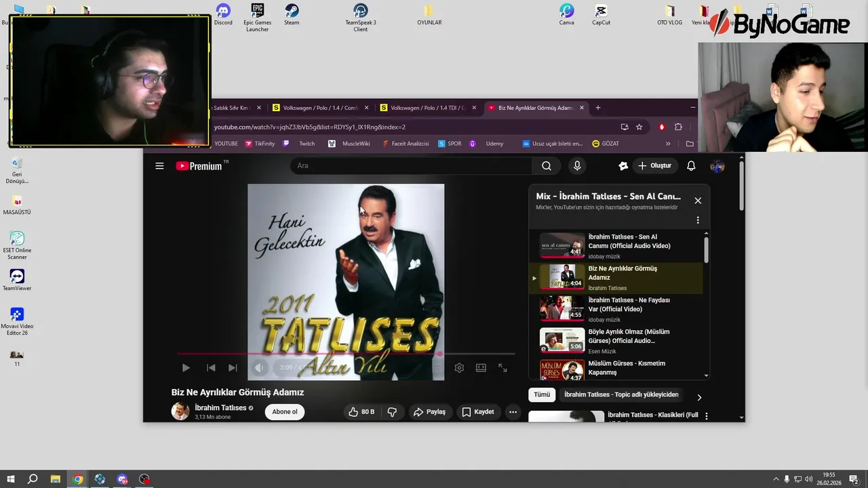
Task: Open the YouTube hamburger guide menu
Action: [159, 165]
